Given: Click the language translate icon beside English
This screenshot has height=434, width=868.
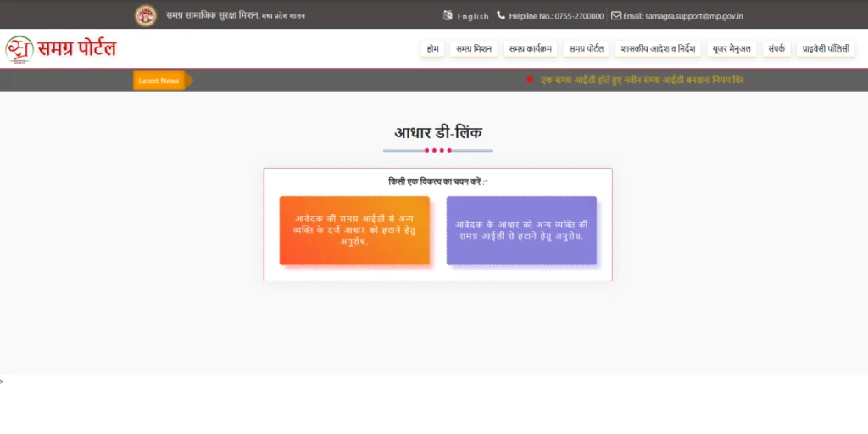Looking at the screenshot, I should click(448, 15).
